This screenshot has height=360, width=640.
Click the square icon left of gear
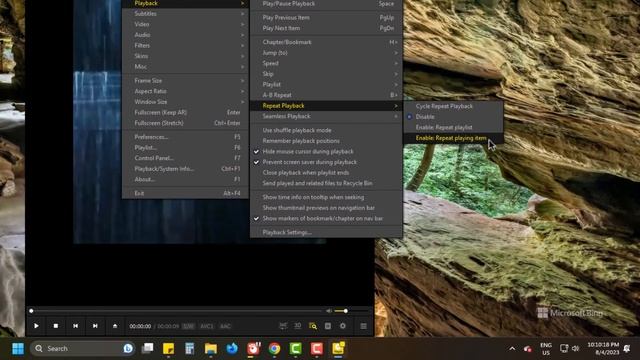[x=328, y=326]
